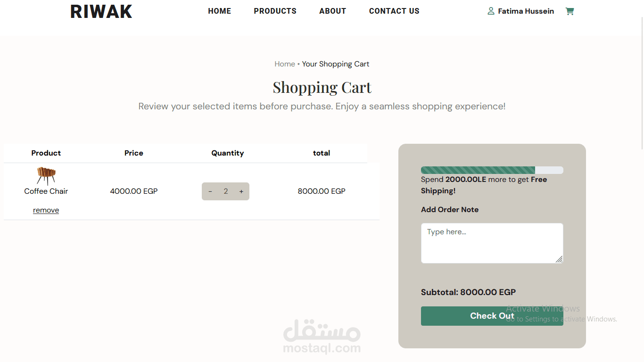The height and width of the screenshot is (362, 644).
Task: Navigate to CONTACT US
Action: 394,11
